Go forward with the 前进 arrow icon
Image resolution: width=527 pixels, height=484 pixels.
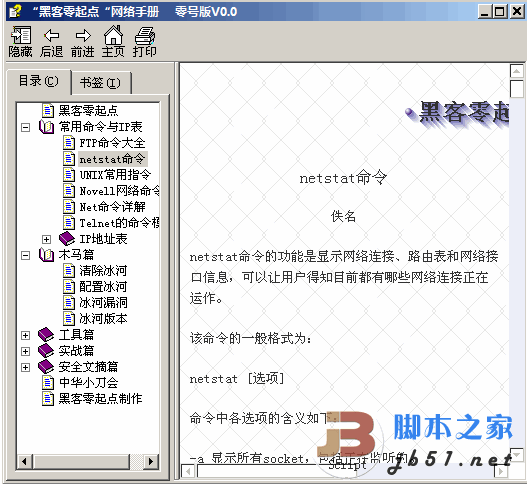pyautogui.click(x=83, y=35)
